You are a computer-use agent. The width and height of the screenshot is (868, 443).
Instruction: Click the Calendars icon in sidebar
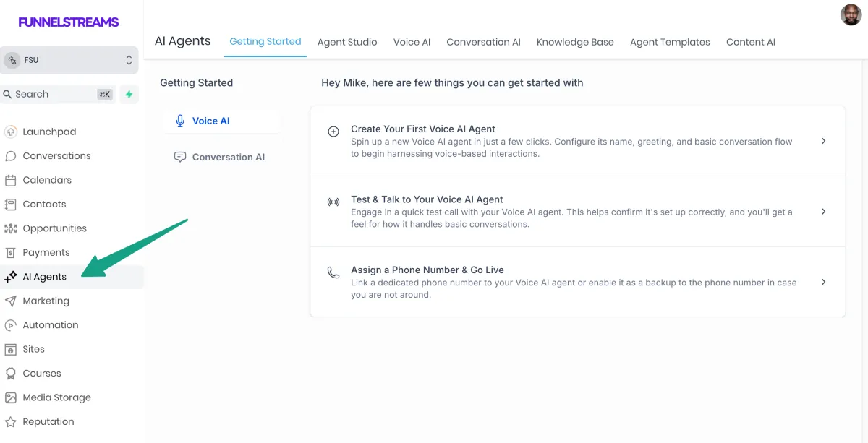(x=10, y=180)
